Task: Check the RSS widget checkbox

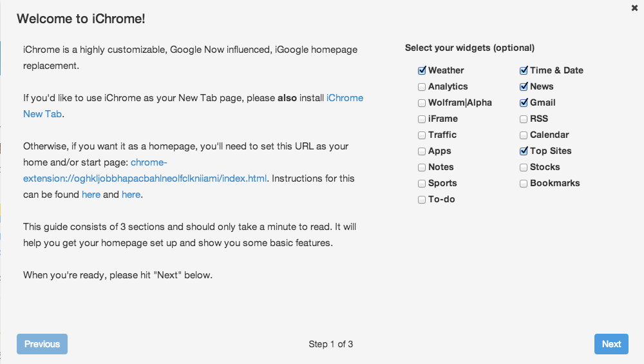Action: (x=524, y=119)
